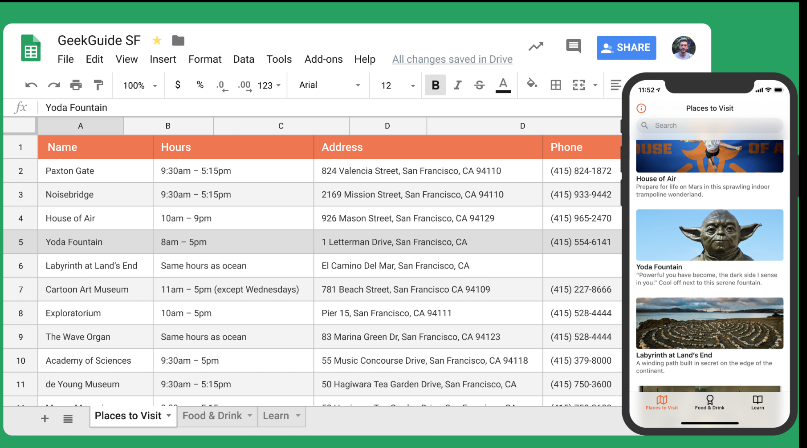The image size is (807, 448).
Task: Click the Print icon
Action: [76, 85]
